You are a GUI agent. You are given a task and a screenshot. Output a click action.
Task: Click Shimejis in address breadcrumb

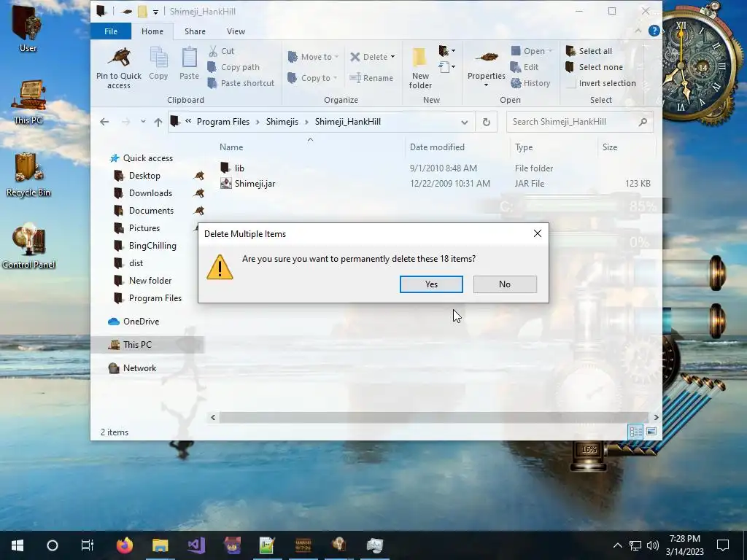click(x=282, y=122)
